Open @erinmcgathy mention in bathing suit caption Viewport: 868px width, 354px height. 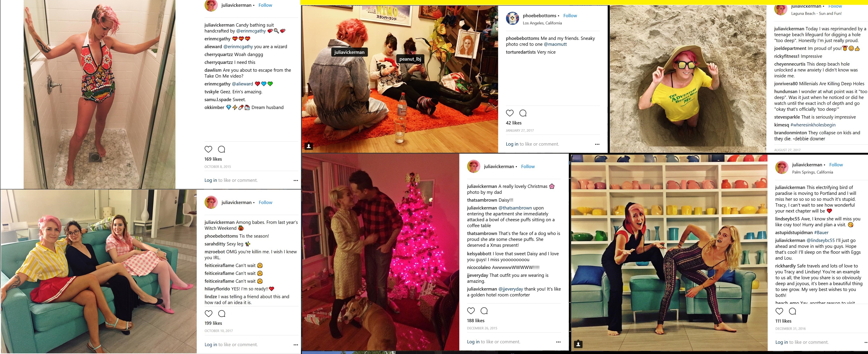251,31
